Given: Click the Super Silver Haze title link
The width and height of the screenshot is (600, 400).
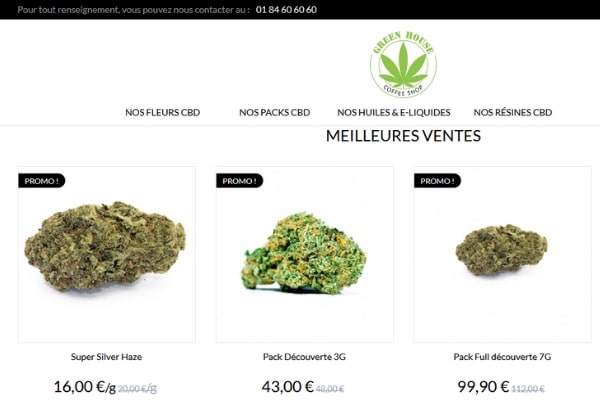Looking at the screenshot, I should pos(106,357).
